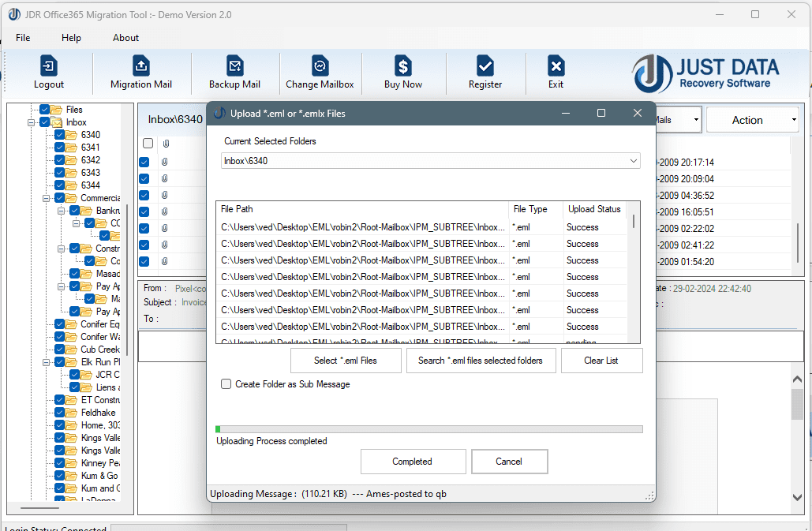This screenshot has width=812, height=531.
Task: Uncheck folder 6341 in the tree
Action: pyautogui.click(x=59, y=147)
